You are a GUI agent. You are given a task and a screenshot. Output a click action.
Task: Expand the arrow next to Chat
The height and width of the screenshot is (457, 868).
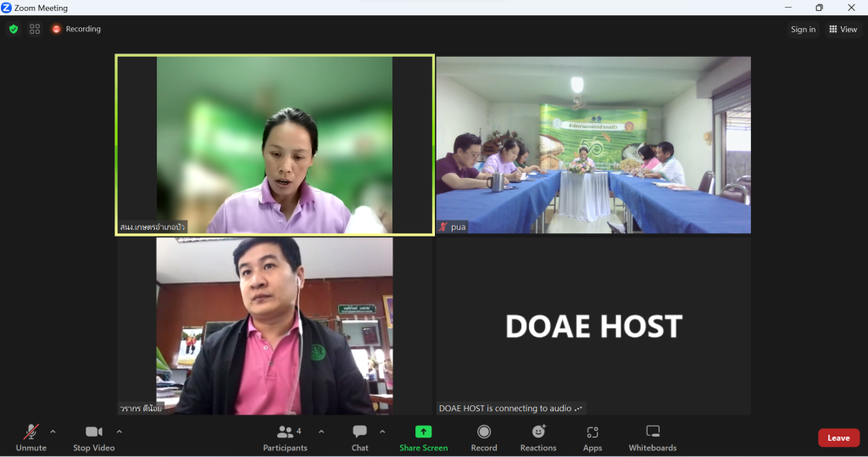point(382,432)
